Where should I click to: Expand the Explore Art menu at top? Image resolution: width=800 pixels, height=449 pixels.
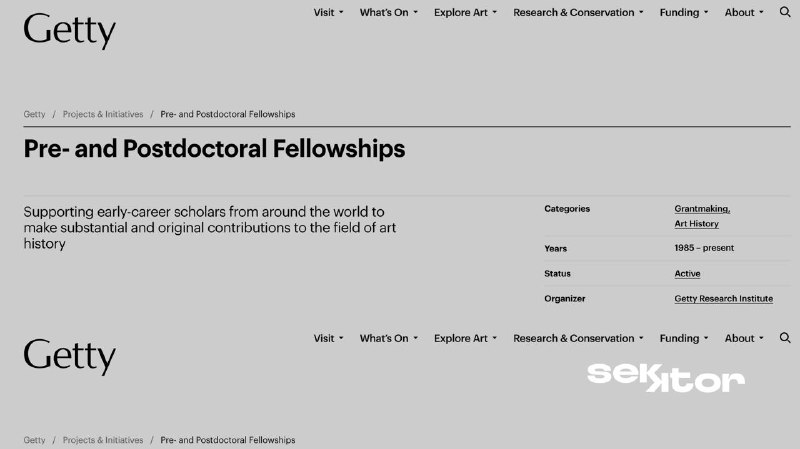coord(465,12)
